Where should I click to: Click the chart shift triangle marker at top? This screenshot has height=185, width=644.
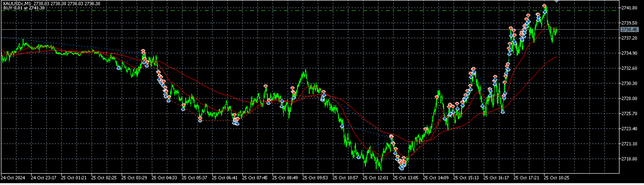point(556,1)
